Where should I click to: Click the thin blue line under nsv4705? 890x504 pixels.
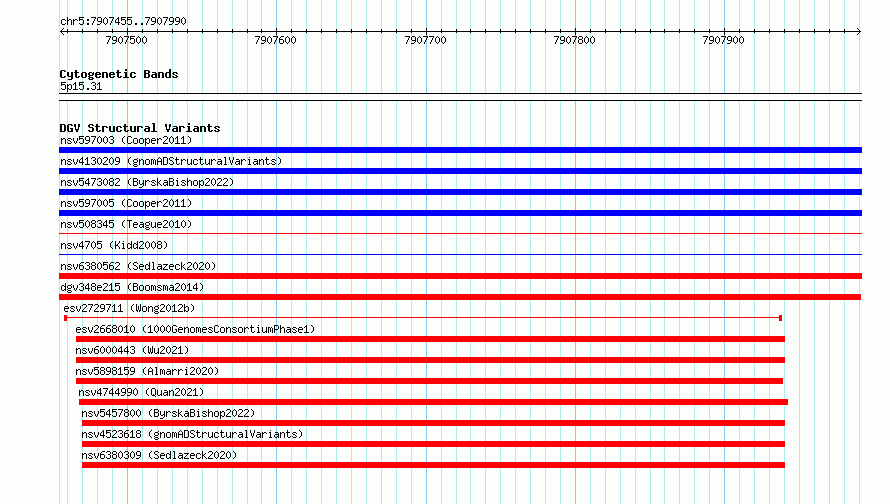pos(460,254)
